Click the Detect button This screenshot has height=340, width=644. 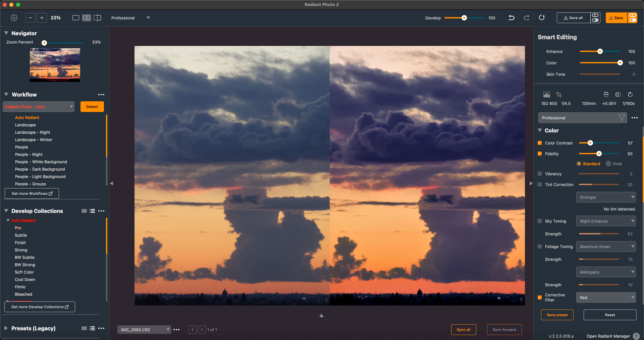(x=92, y=107)
